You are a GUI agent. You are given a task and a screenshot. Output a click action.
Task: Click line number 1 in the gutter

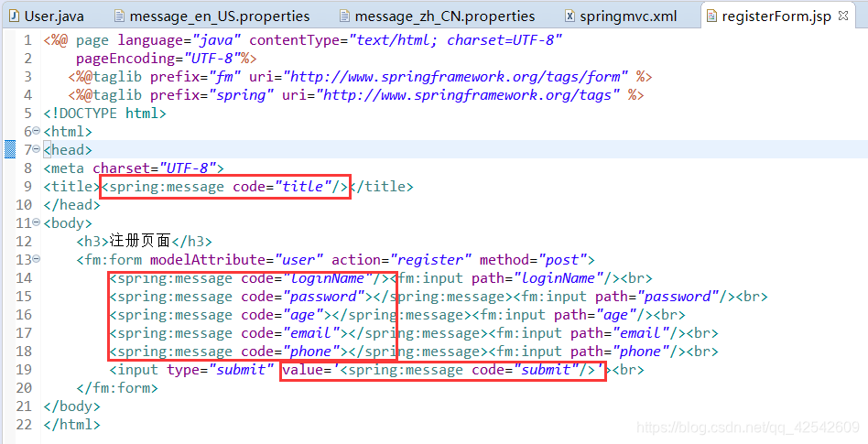pyautogui.click(x=27, y=40)
